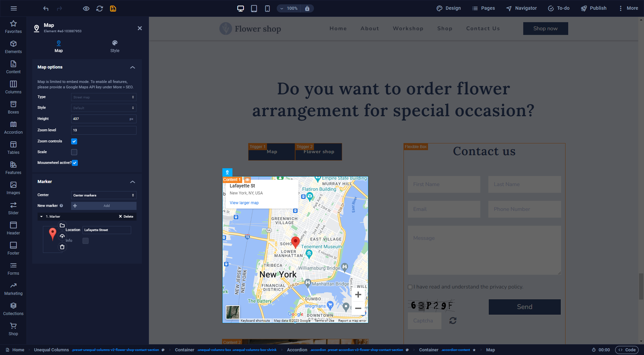Click the Publish button
Image resolution: width=644 pixels, height=355 pixels.
(594, 8)
